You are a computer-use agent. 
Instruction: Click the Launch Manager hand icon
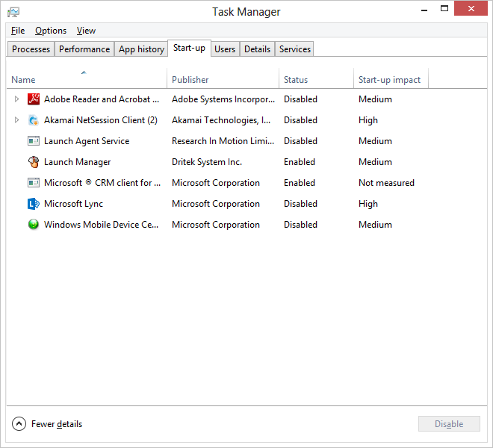[34, 162]
